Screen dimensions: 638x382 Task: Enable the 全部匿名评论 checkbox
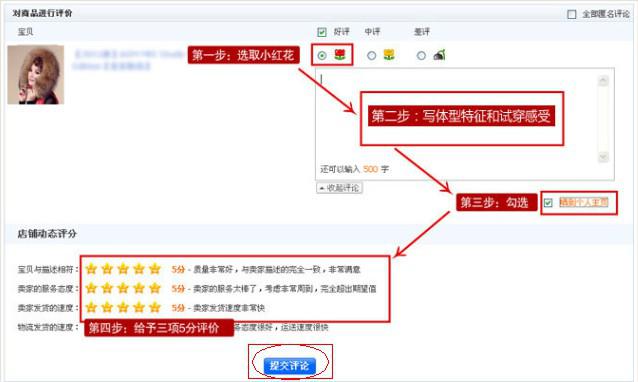coord(572,14)
